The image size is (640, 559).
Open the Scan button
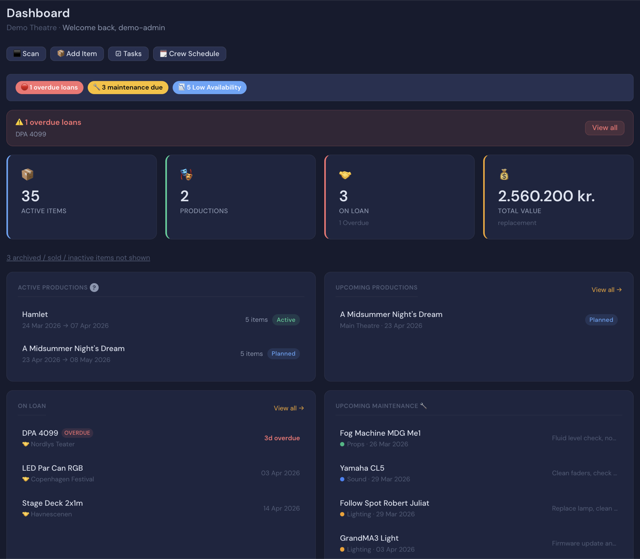(x=26, y=54)
